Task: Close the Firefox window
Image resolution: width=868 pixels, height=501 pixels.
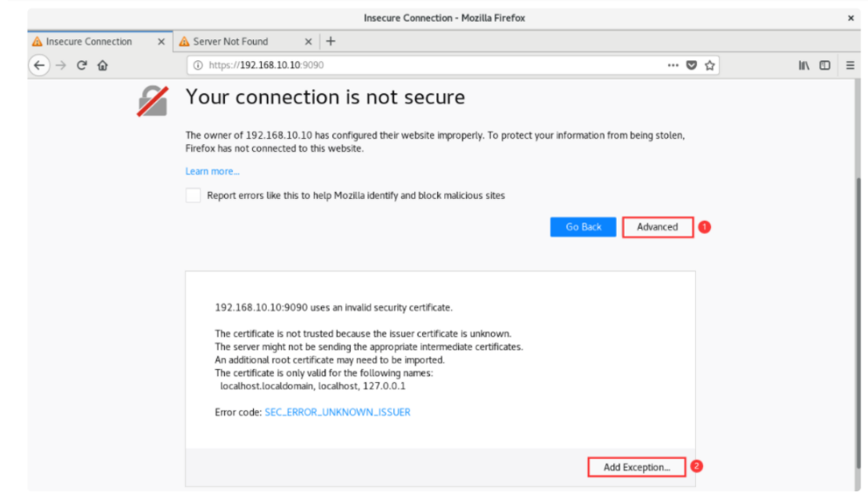Action: pos(851,18)
